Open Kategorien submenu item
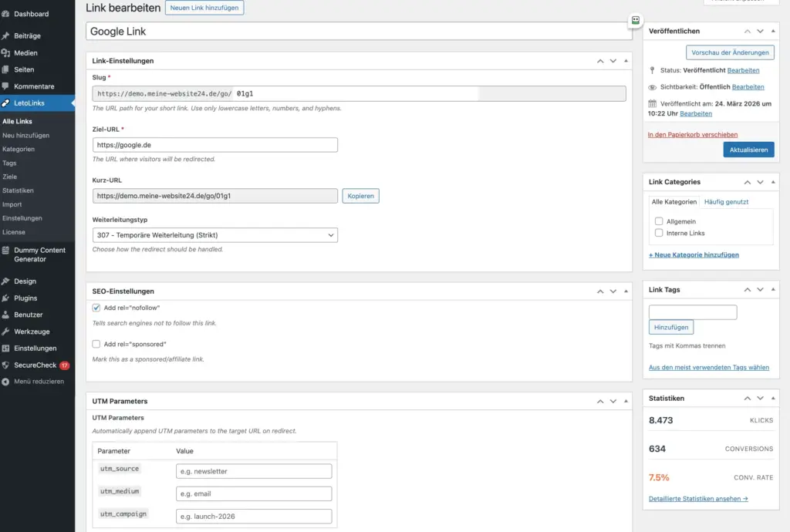 [x=19, y=149]
